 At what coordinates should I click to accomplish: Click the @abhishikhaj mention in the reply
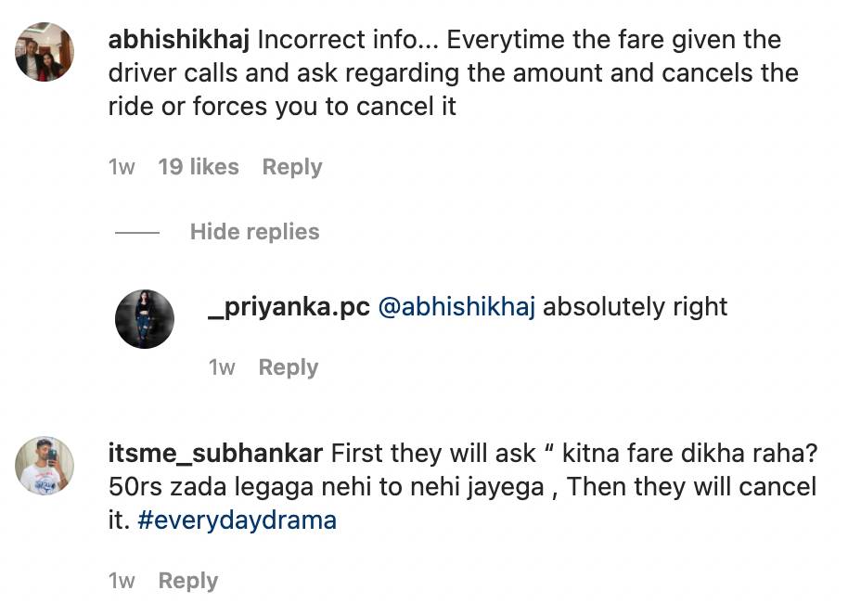pyautogui.click(x=456, y=307)
